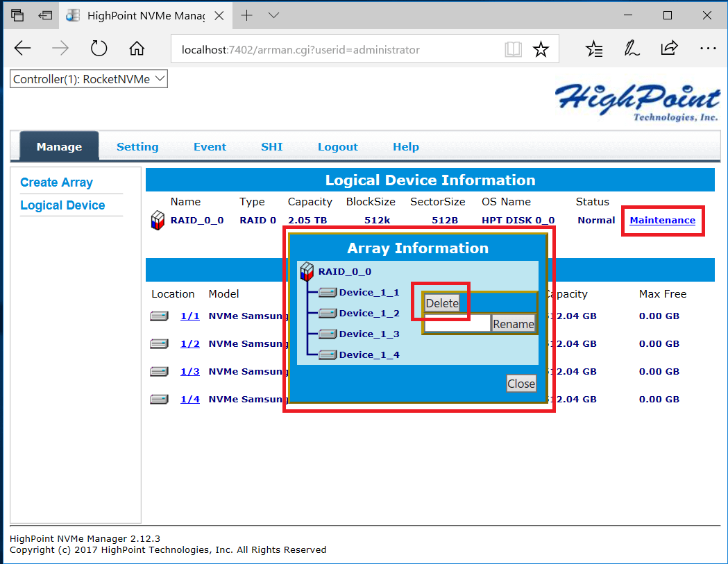Close the HighPoint NVMe Manager tab
Viewport: 728px width, 564px height.
click(x=219, y=16)
